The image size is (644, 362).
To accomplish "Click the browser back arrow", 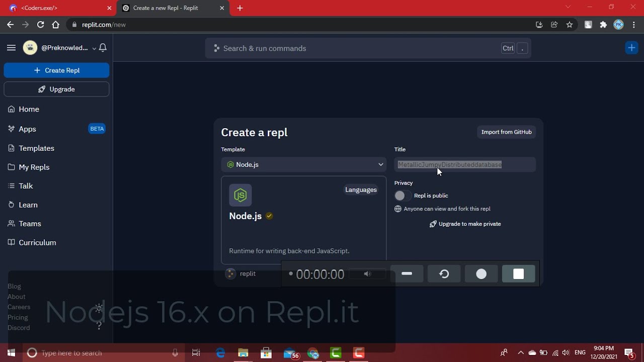I will coord(10,25).
